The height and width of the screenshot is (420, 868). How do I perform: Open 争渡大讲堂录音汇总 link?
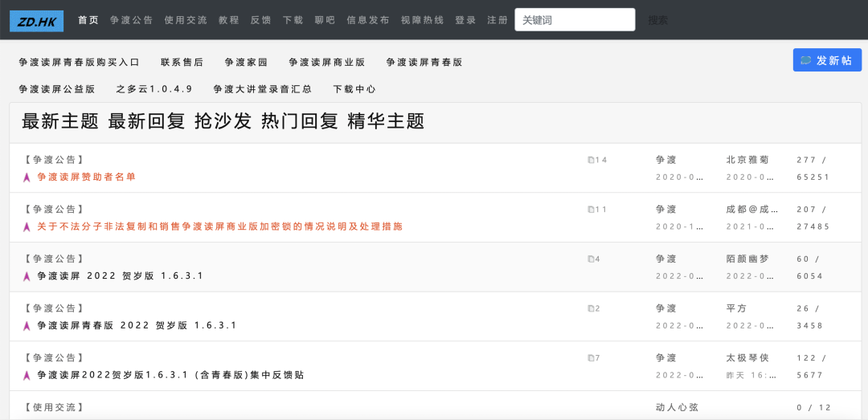tap(263, 89)
